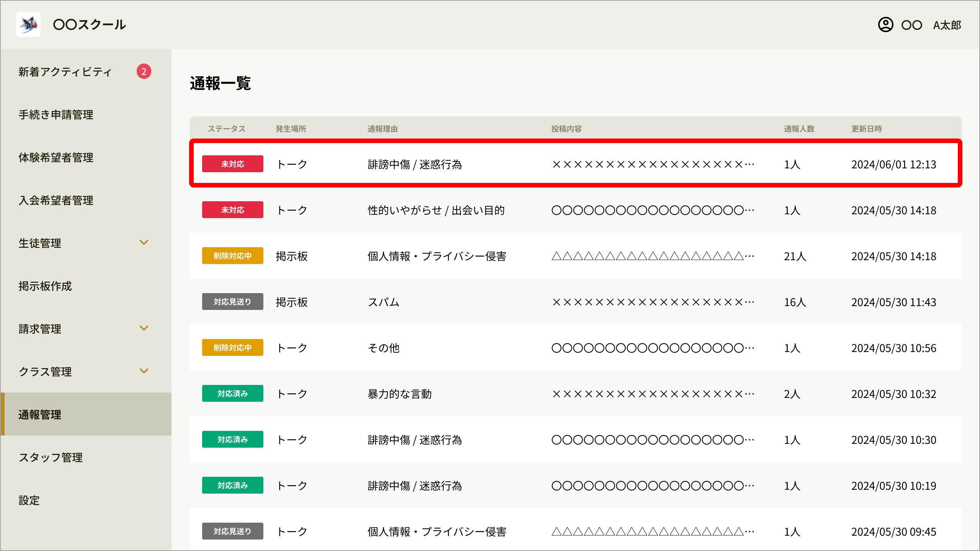Click the 通報一覧 page heading
Image resolution: width=980 pixels, height=551 pixels.
[x=220, y=83]
